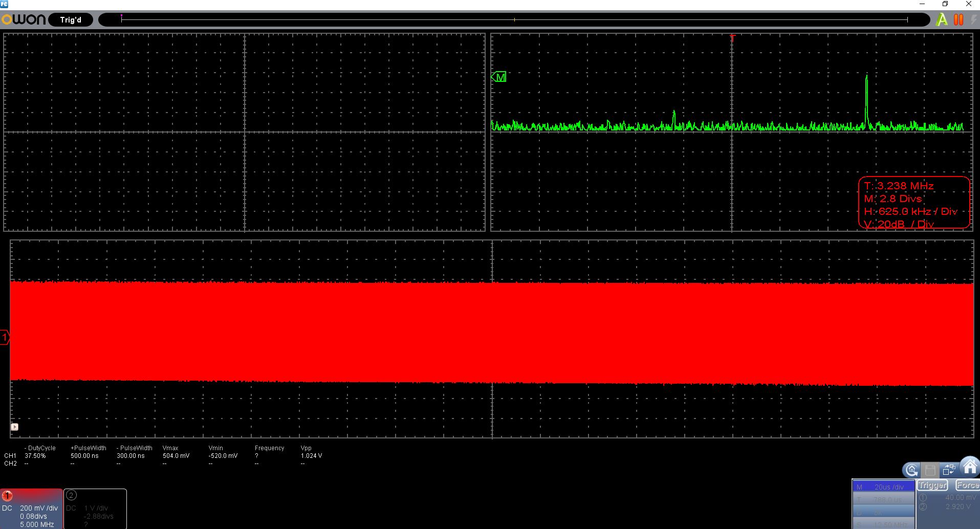
Task: Click the channel 1 ground level marker
Action: pos(5,337)
